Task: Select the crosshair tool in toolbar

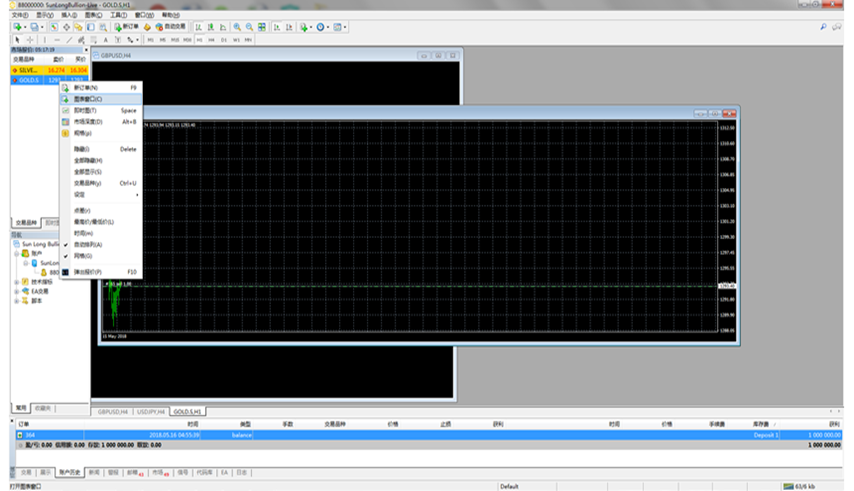Action: point(29,40)
